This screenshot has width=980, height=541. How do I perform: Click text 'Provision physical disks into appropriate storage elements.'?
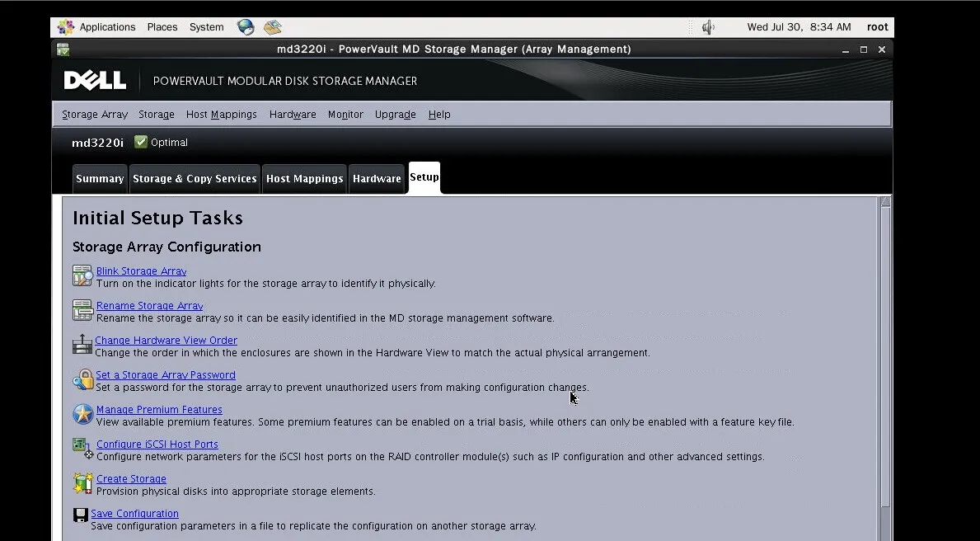tap(237, 492)
